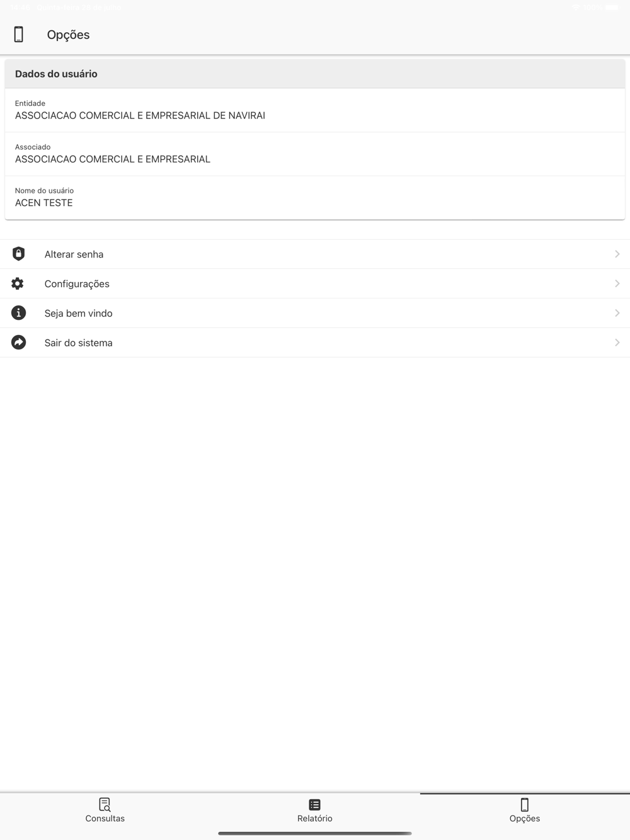Click the shield lock icon for Alterar senha

click(18, 254)
